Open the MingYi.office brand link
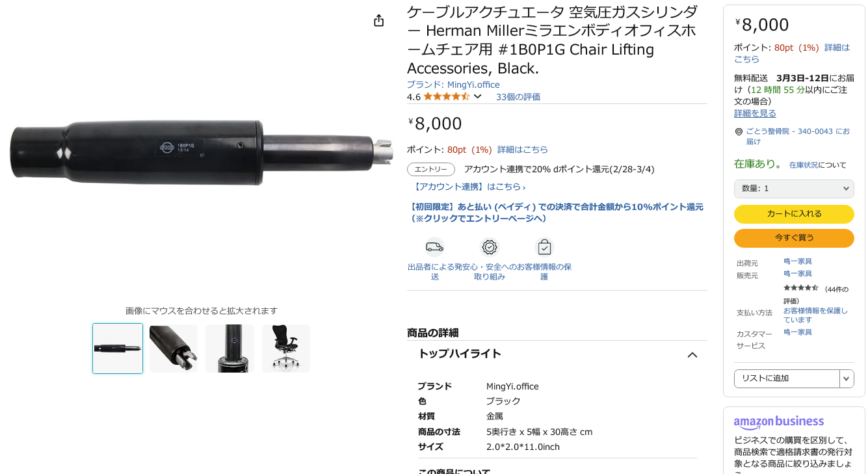Image resolution: width=868 pixels, height=474 pixels. tap(453, 85)
